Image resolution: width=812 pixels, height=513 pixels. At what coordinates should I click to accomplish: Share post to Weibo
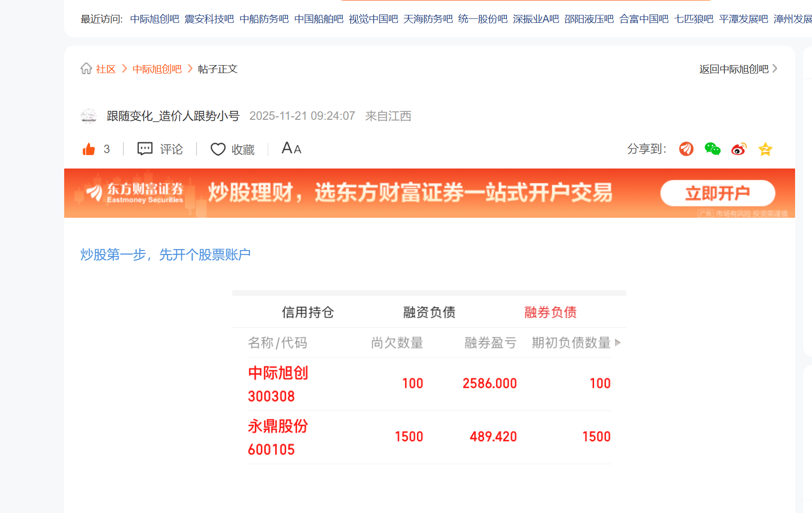click(x=739, y=149)
